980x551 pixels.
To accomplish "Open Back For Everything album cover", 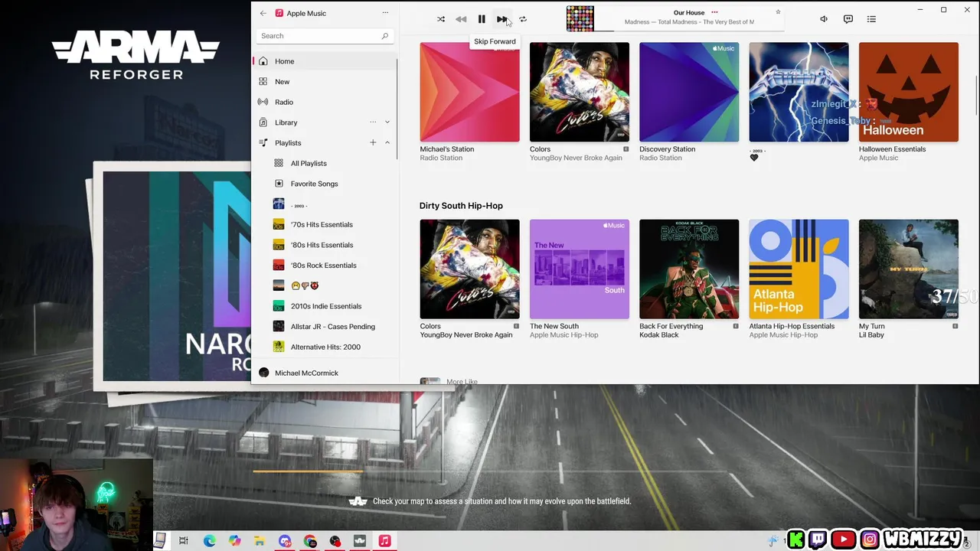I will [x=689, y=269].
